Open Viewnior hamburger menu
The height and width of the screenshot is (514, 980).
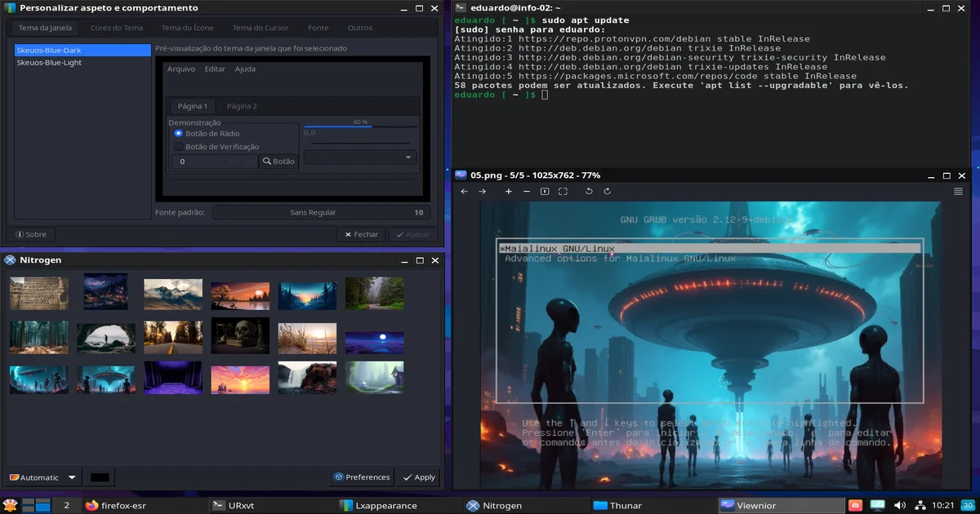click(x=958, y=191)
